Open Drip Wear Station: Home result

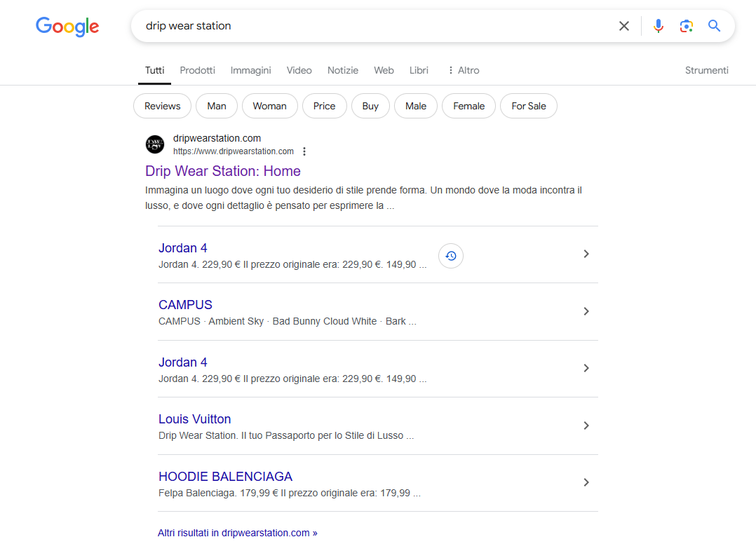click(223, 171)
